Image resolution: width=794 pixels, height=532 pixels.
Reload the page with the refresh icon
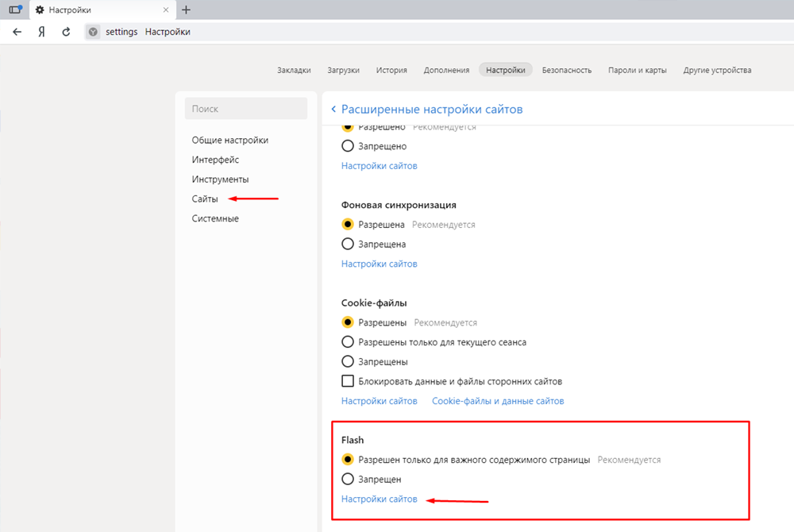point(67,32)
